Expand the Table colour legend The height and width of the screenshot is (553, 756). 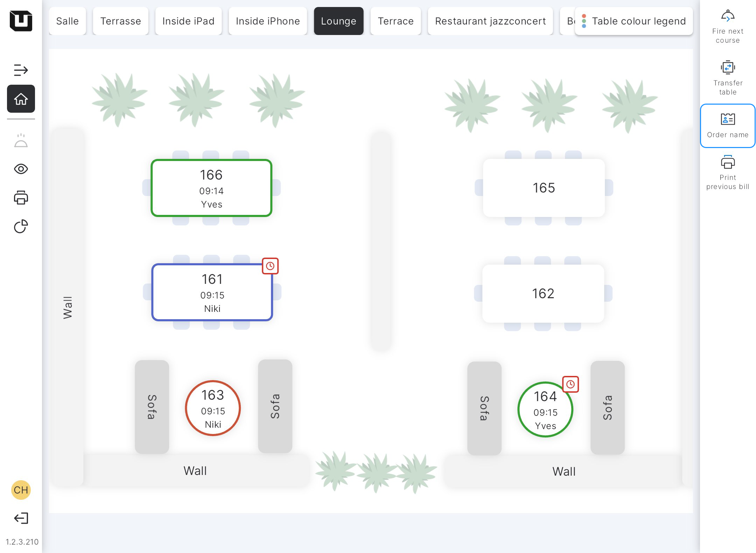(x=633, y=21)
